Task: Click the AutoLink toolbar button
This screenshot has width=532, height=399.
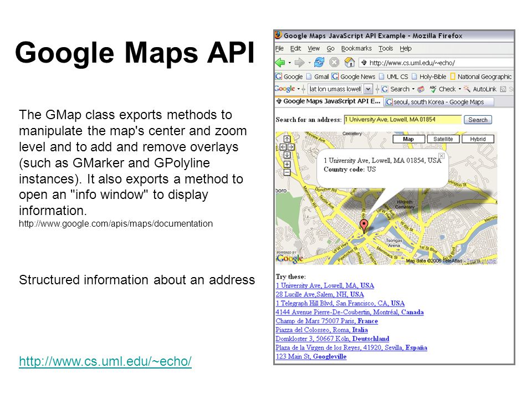Action: pos(480,89)
